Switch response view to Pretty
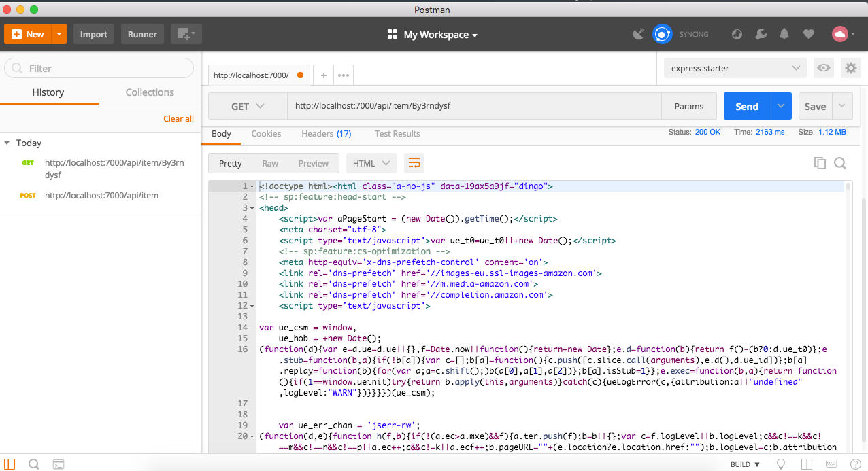This screenshot has width=868, height=471. click(x=230, y=163)
